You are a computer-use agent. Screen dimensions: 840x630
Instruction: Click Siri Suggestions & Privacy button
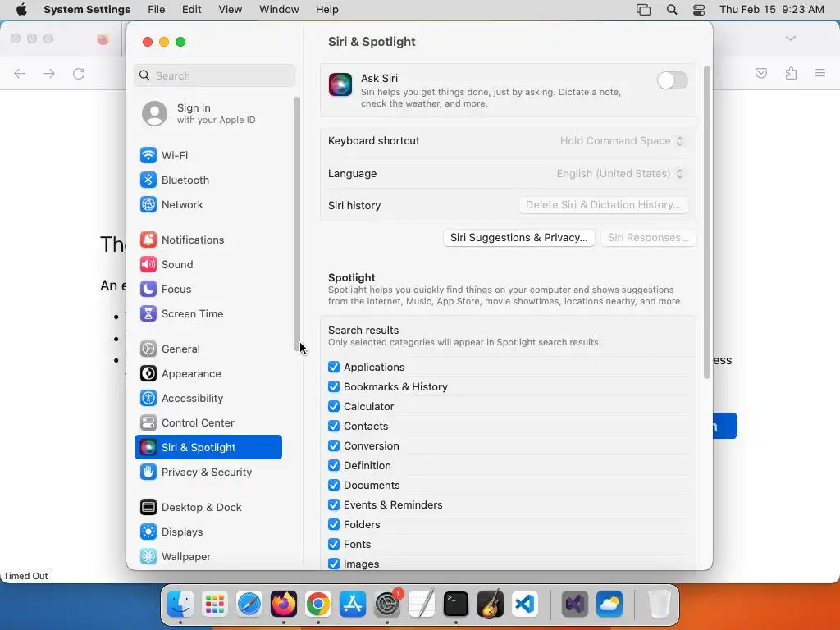(518, 238)
